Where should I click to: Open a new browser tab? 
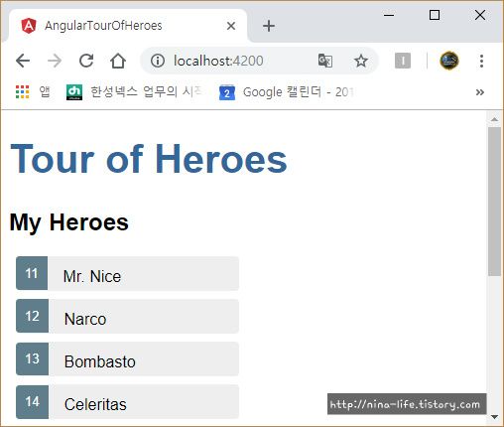(x=269, y=26)
